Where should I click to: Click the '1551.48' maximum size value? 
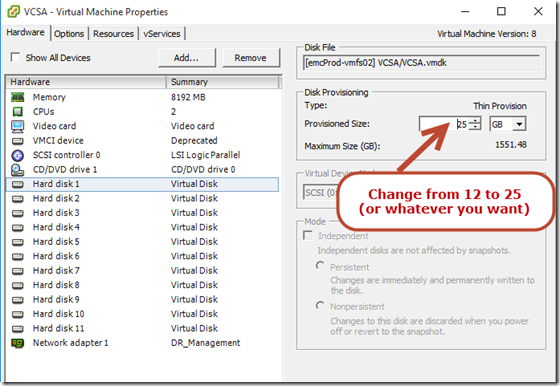[511, 145]
